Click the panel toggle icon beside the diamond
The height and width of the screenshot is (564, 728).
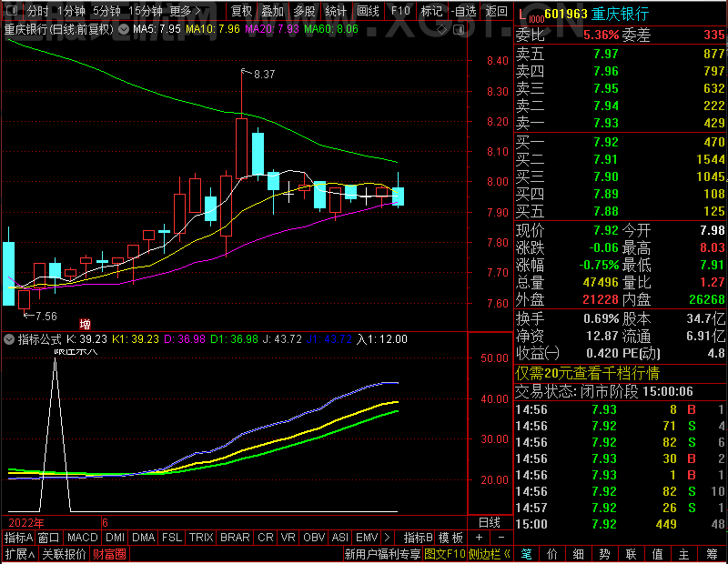[459, 30]
